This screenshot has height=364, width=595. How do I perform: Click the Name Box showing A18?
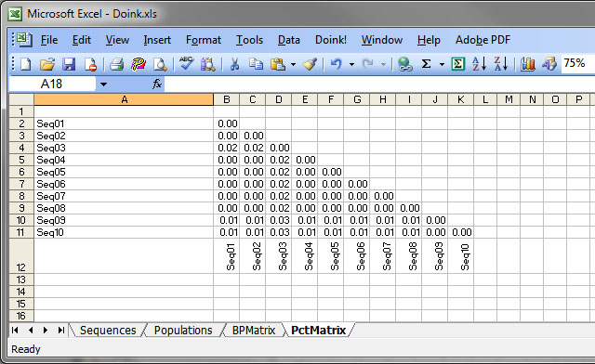click(x=52, y=84)
